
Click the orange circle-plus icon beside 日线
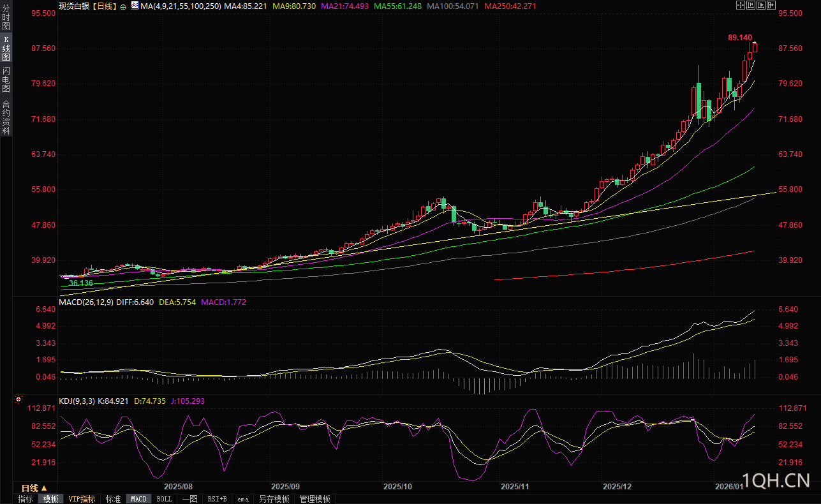123,6
